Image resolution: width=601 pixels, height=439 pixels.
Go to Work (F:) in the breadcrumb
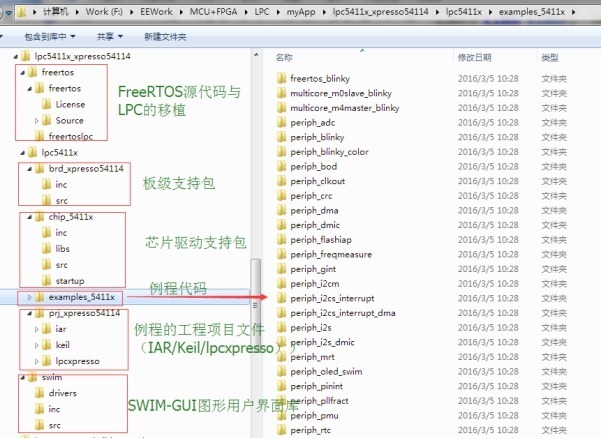click(104, 12)
